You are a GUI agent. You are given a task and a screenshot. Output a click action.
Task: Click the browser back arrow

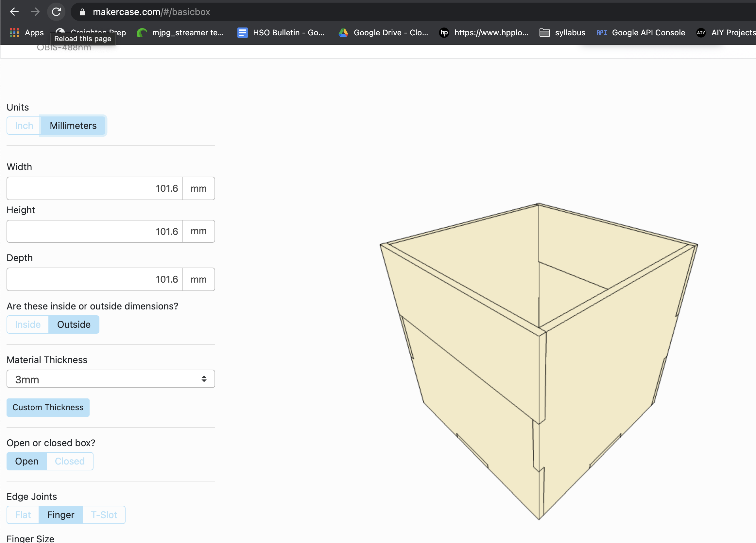14,12
